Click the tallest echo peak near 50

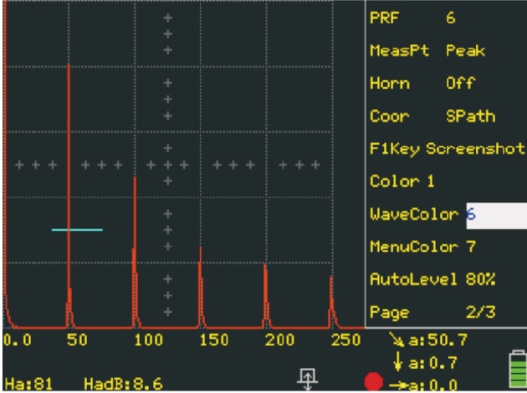69,195
